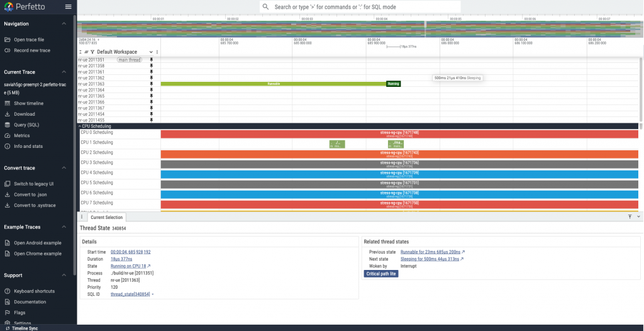644x331 pixels.
Task: Click the collapse-all tracks icon by Default Workspace
Action: 80,52
